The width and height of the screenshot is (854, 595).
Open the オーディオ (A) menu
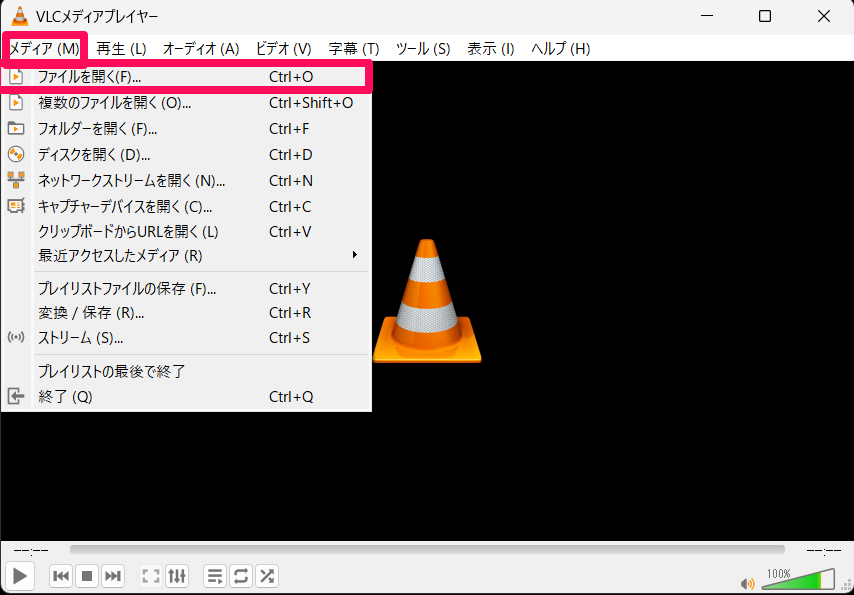coord(201,48)
